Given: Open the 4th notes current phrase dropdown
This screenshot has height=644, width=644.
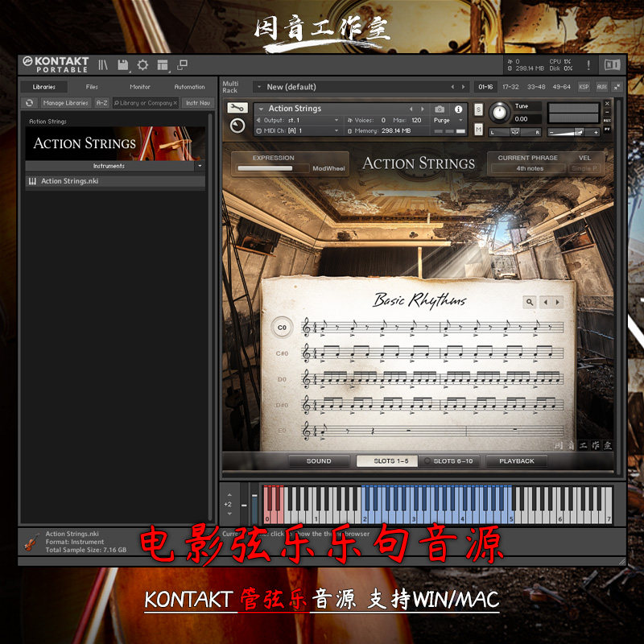Looking at the screenshot, I should [530, 168].
